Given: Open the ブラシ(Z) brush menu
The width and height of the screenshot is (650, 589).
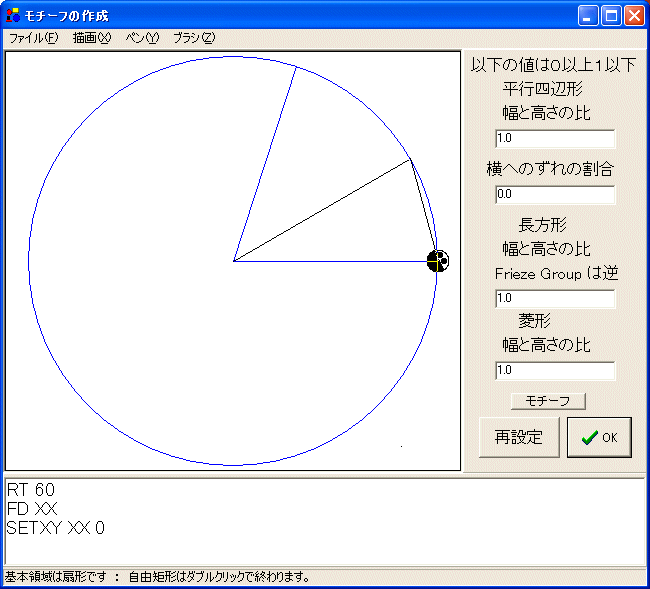Looking at the screenshot, I should click(x=194, y=38).
